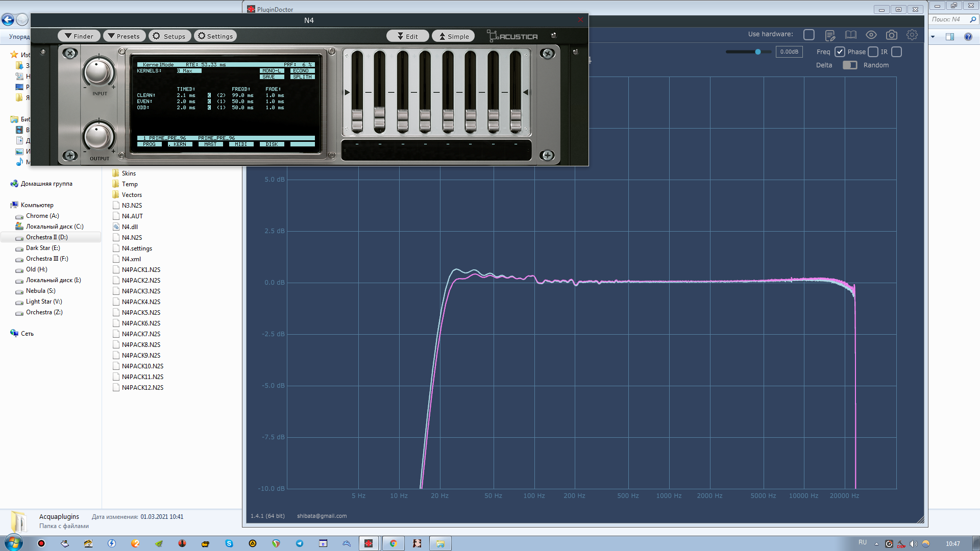Click the eye view icon

click(x=871, y=35)
